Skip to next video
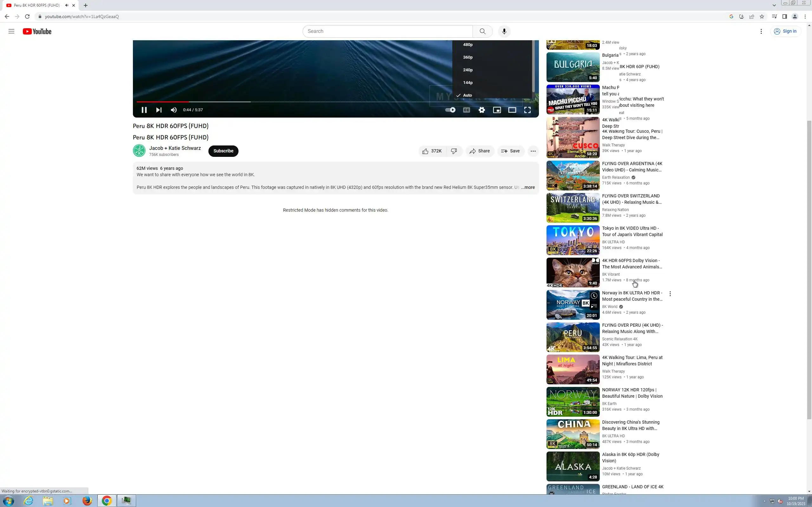Image resolution: width=812 pixels, height=507 pixels. [x=159, y=110]
